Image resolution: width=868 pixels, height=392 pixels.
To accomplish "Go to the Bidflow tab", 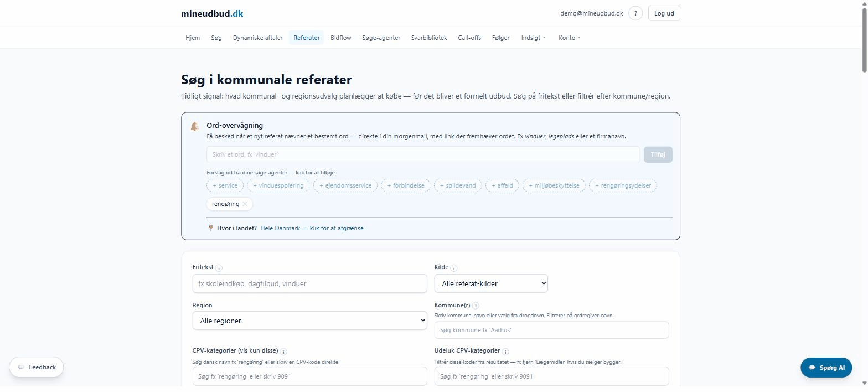I will [x=341, y=38].
